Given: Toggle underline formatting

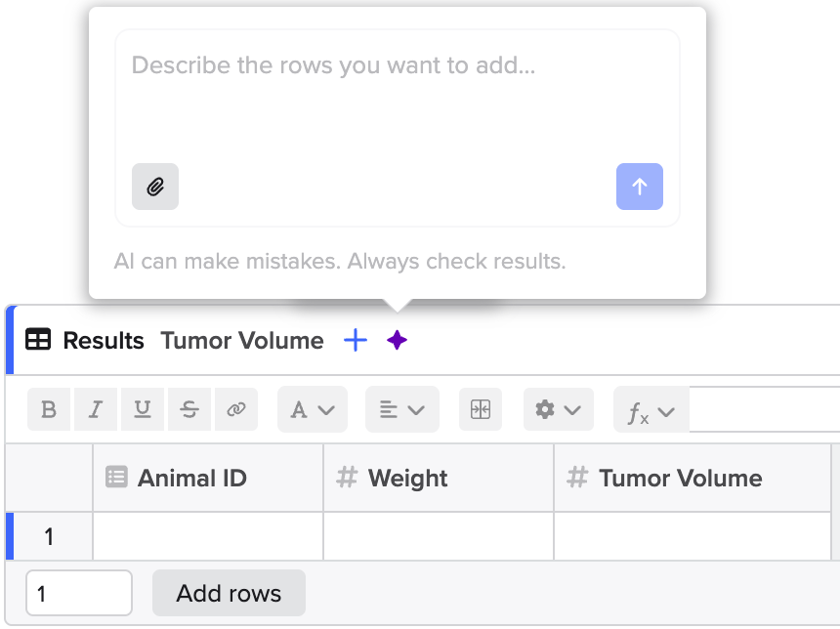Looking at the screenshot, I should (143, 410).
